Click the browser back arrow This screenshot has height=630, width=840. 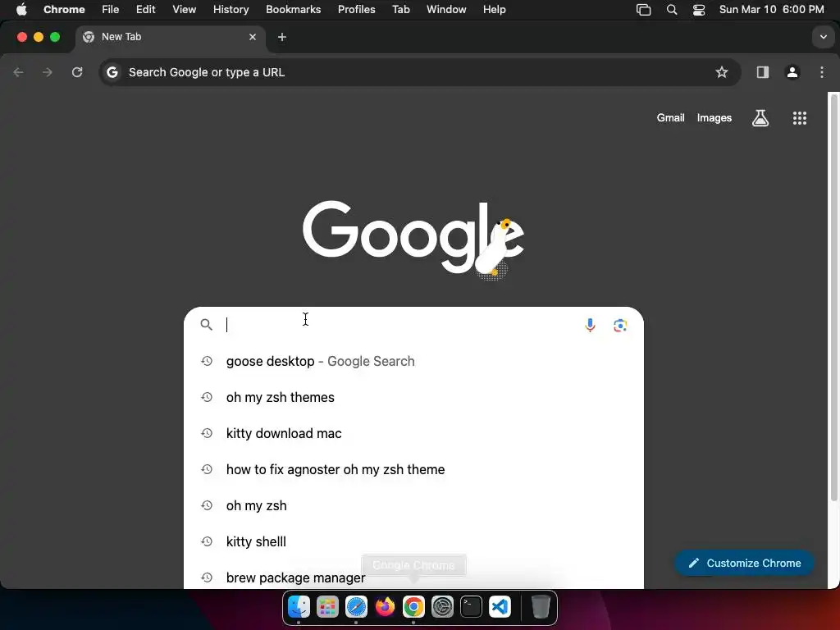(18, 72)
